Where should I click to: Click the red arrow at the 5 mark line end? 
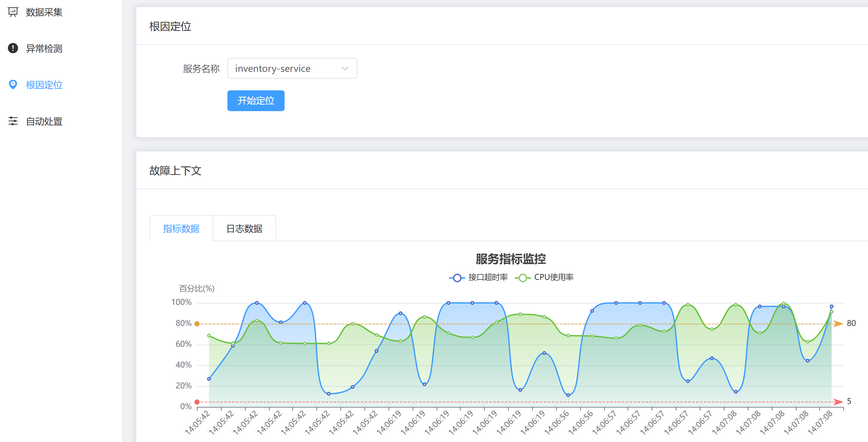838,402
